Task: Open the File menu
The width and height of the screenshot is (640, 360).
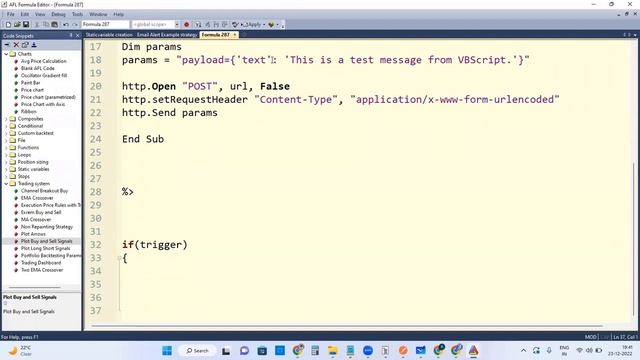Action: [11, 14]
